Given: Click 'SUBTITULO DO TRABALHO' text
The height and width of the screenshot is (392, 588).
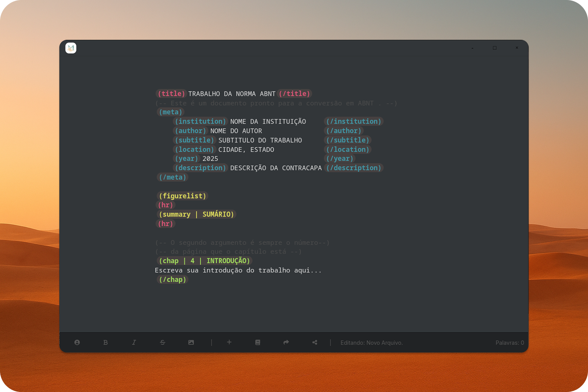Looking at the screenshot, I should (x=260, y=140).
